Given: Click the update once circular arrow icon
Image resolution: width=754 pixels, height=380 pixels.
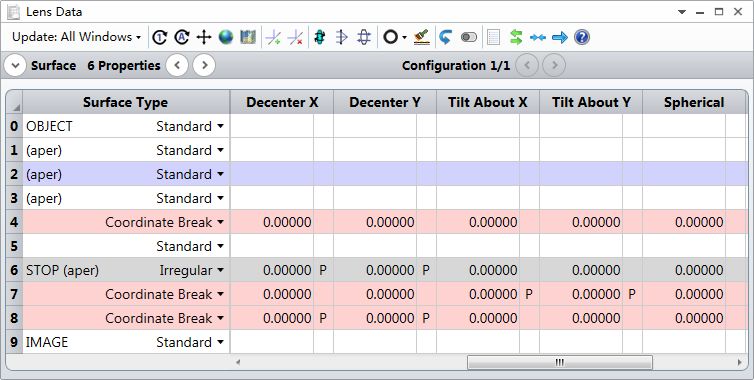Looking at the screenshot, I should click(x=160, y=37).
